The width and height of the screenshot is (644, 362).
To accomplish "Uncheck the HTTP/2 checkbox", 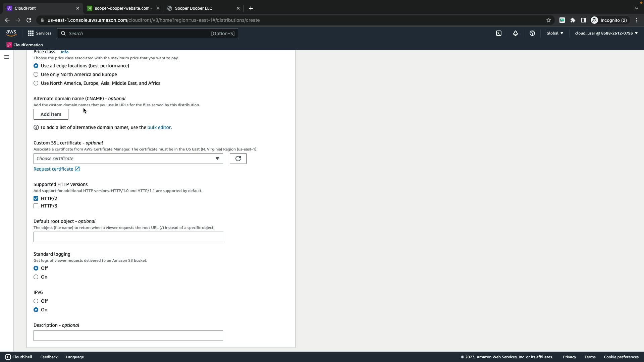I will point(36,198).
